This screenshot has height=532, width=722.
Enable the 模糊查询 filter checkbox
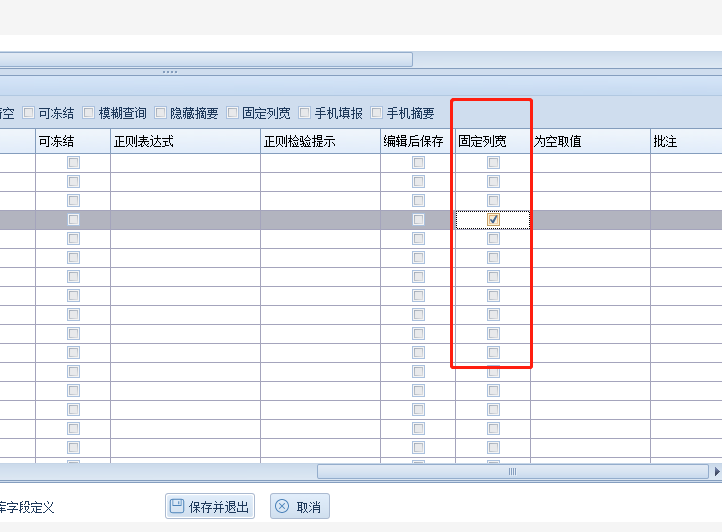tap(89, 114)
